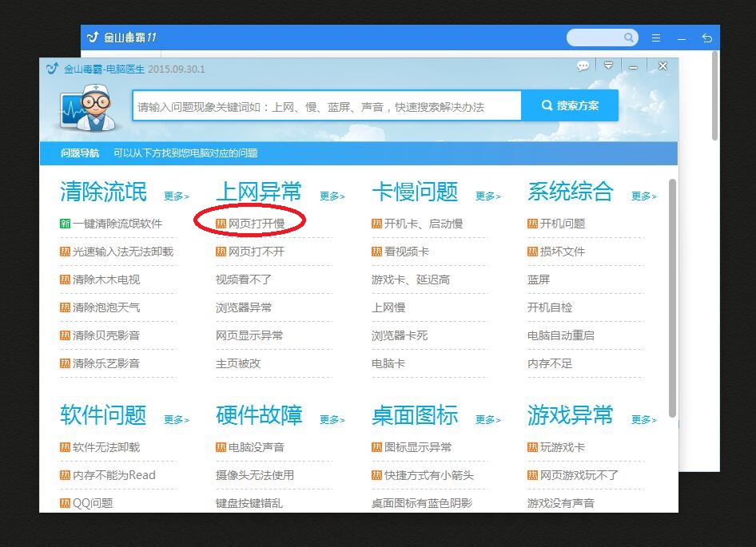Click the back arrow in 金山毒霸 11 window
The width and height of the screenshot is (756, 547).
(706, 38)
